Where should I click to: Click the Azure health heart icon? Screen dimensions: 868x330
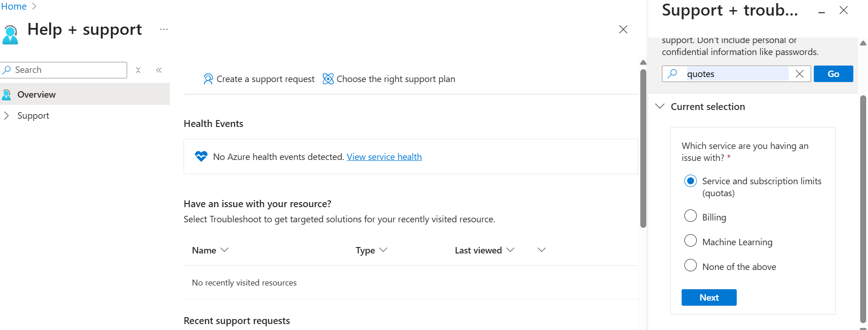pyautogui.click(x=201, y=156)
